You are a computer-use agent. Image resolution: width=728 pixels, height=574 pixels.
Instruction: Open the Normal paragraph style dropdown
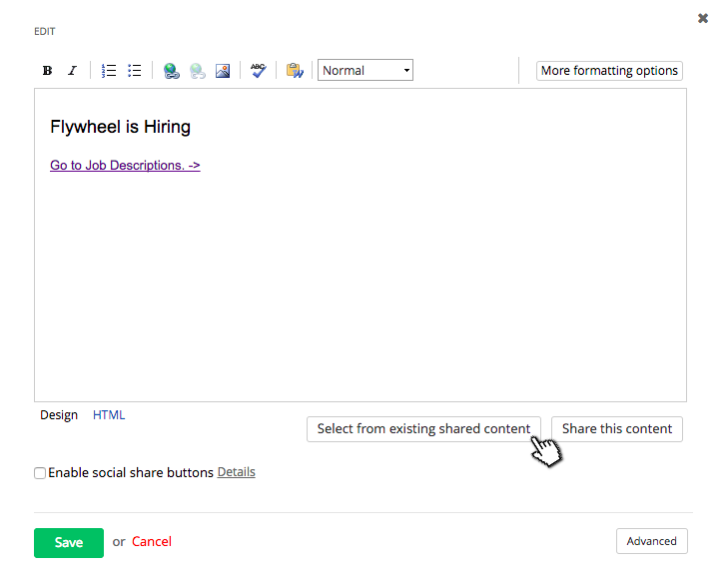click(365, 70)
